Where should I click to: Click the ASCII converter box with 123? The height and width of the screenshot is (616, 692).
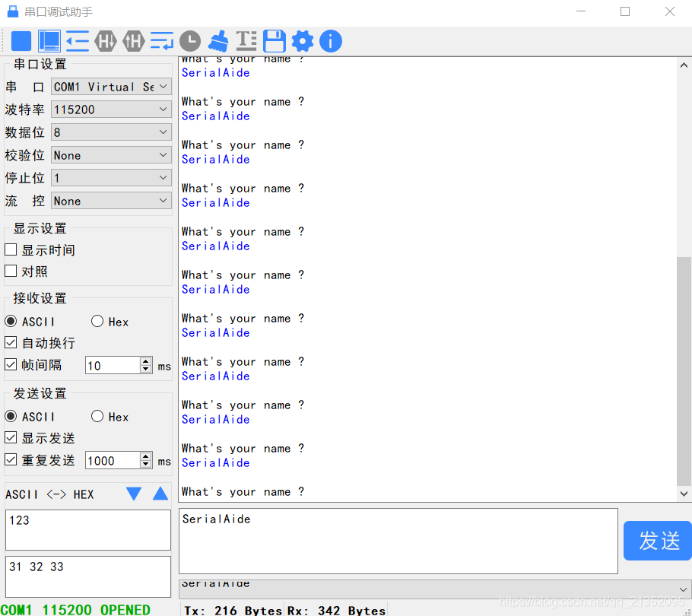point(87,530)
